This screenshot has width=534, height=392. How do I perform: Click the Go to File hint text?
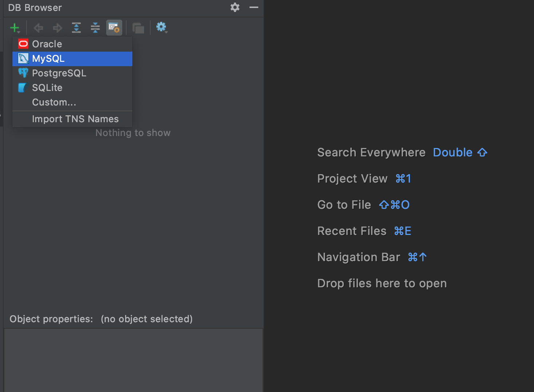[x=344, y=205]
